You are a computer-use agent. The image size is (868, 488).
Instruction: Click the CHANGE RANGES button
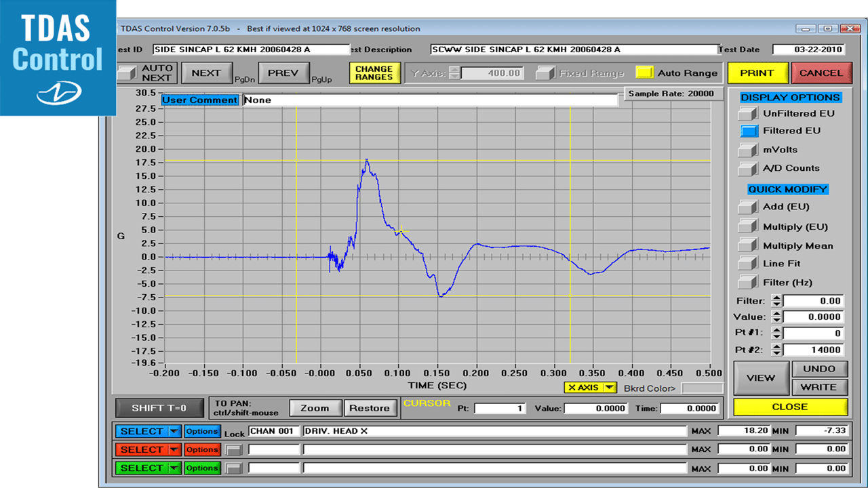pyautogui.click(x=374, y=73)
